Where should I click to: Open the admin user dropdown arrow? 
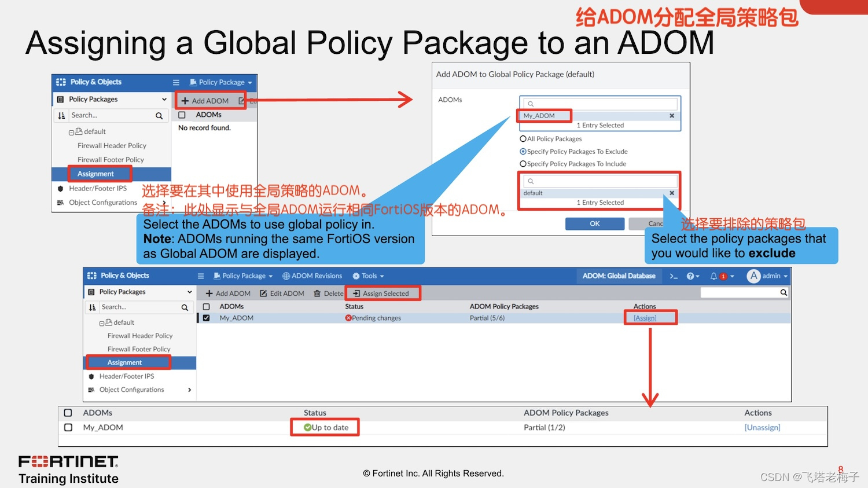[785, 277]
